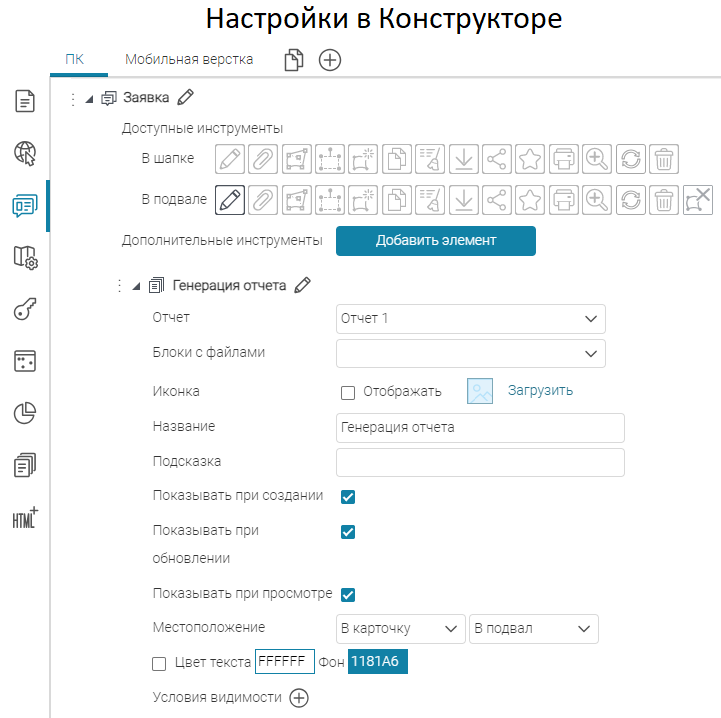Open the Отчет dropdown showing Отчет 1
The height and width of the screenshot is (718, 721).
(x=471, y=318)
